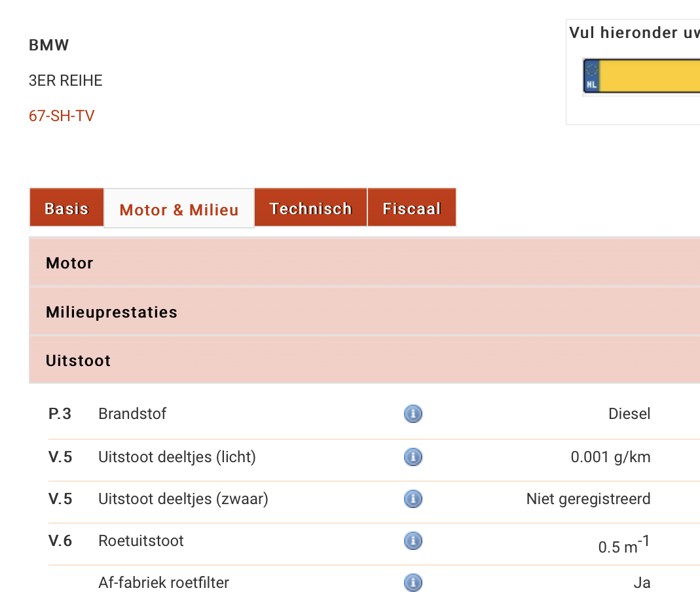Click the Roetuitstoot label
The height and width of the screenshot is (601, 700).
141,541
